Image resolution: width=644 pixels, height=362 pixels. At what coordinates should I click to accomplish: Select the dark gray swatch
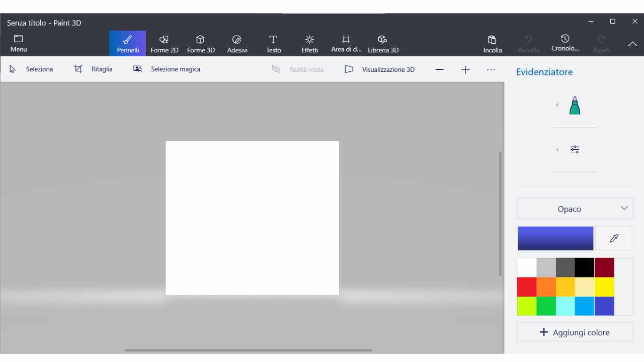pos(566,267)
